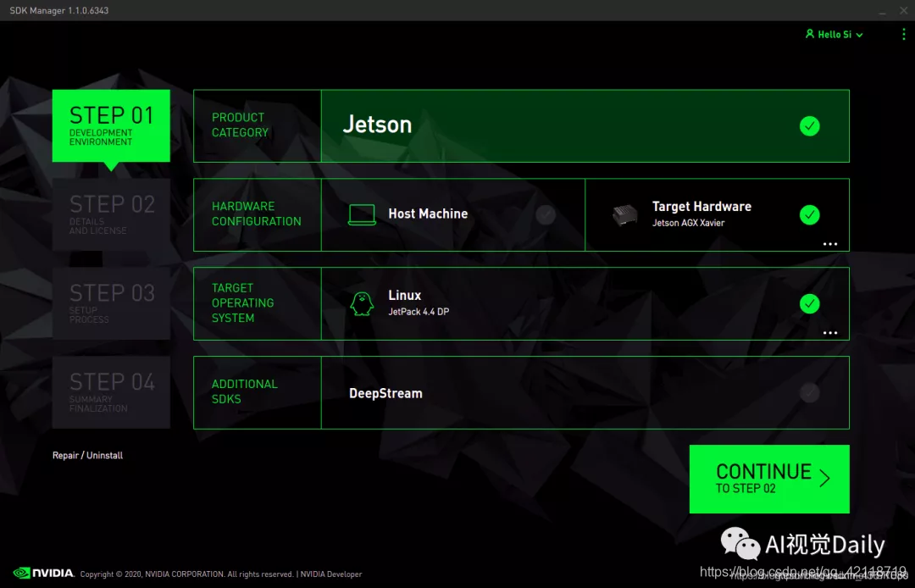Screen dimensions: 915x588
Task: Expand Target Hardware options ellipsis
Action: point(829,244)
